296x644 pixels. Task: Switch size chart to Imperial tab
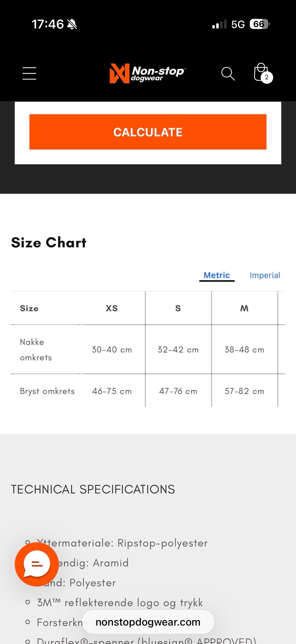pyautogui.click(x=265, y=275)
